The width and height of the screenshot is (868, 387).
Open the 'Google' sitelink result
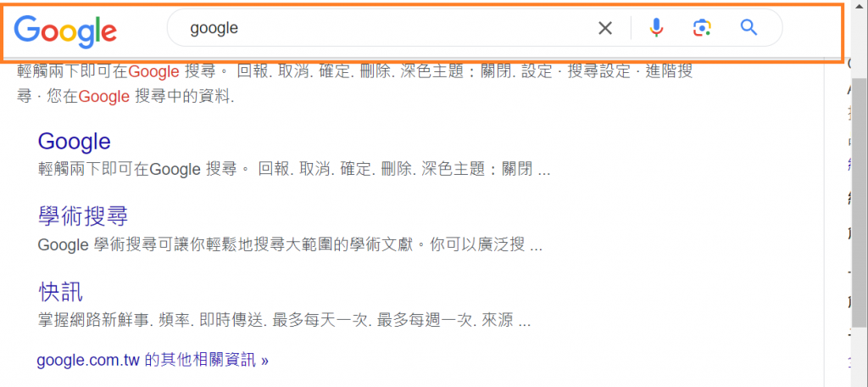click(x=75, y=142)
